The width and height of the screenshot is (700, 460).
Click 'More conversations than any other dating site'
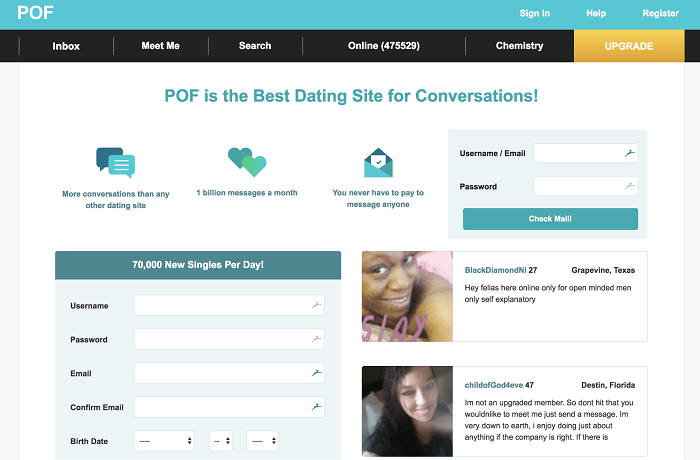coord(116,200)
